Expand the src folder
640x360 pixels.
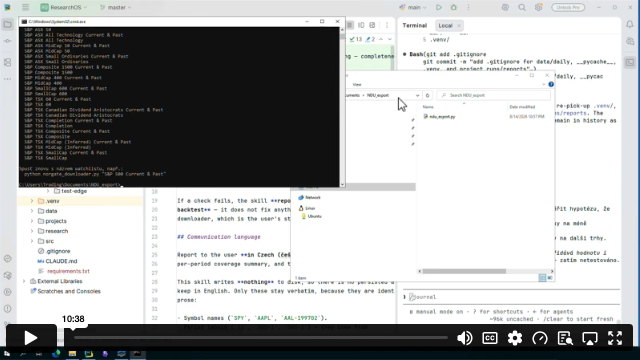(x=32, y=241)
